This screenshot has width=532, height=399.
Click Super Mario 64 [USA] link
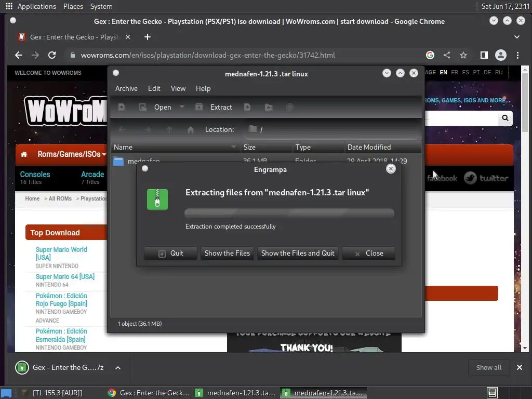(65, 276)
